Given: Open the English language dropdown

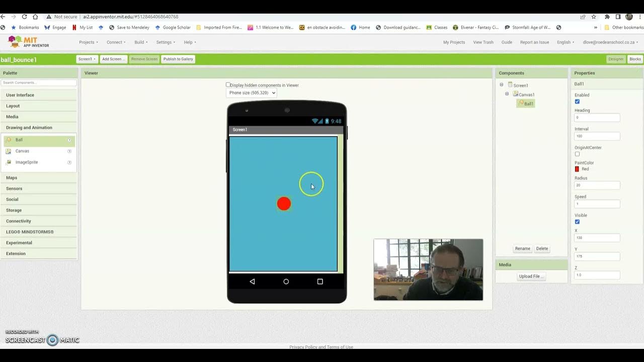Looking at the screenshot, I should tap(566, 42).
